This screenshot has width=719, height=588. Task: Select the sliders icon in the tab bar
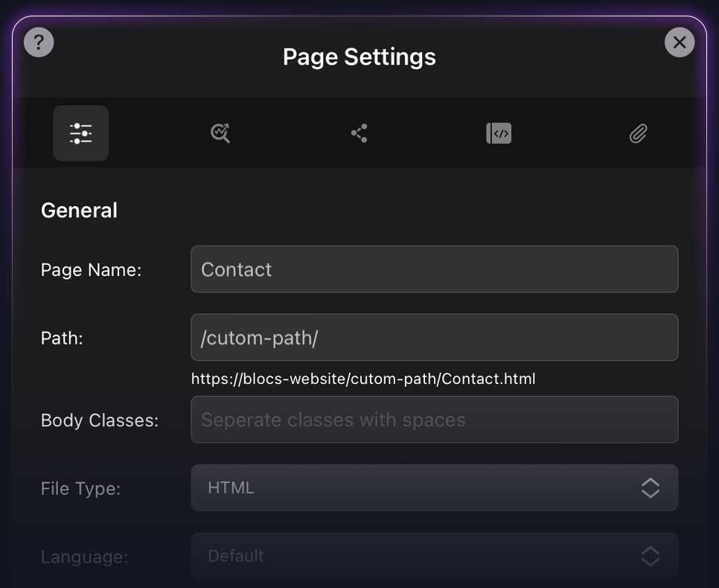point(80,133)
